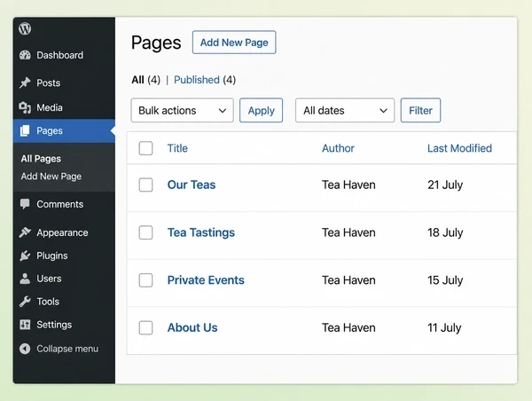The image size is (532, 401).
Task: Open the Media menu item
Action: (x=50, y=107)
